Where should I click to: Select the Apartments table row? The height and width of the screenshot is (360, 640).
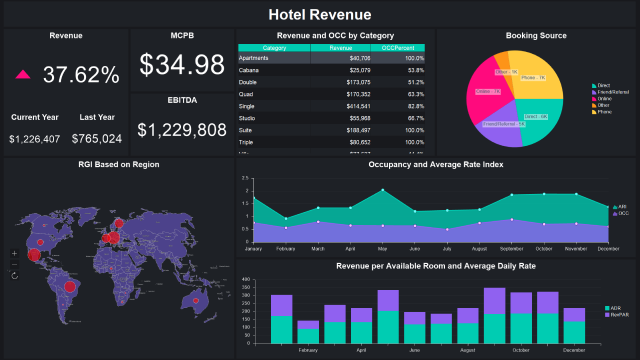pyautogui.click(x=331, y=58)
